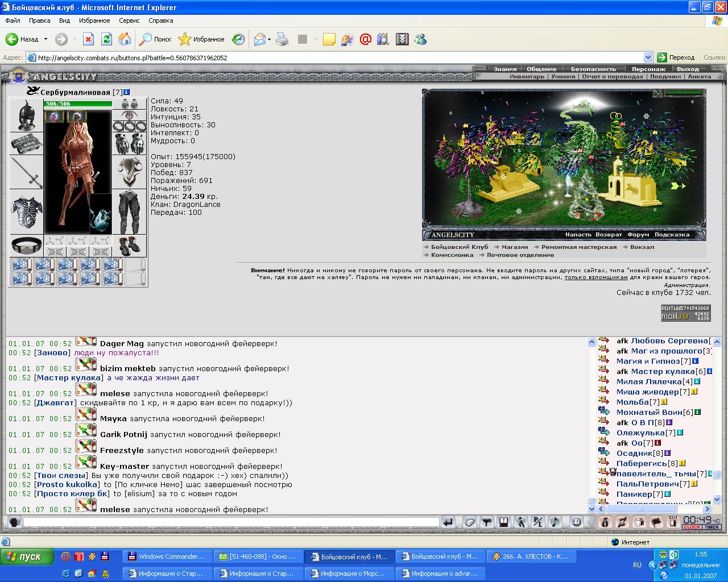Open the Знания game tab
728x582 pixels.
[x=505, y=69]
